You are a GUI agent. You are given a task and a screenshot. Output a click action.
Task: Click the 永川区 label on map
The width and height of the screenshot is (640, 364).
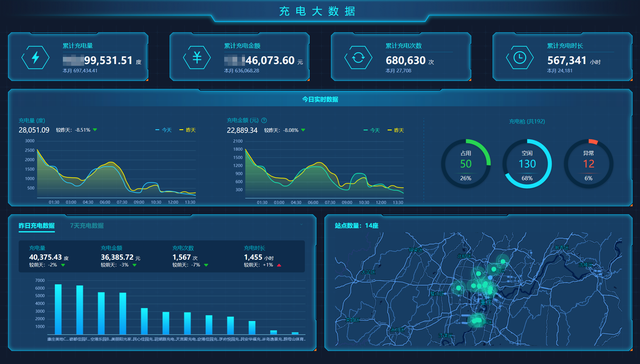pos(397,330)
